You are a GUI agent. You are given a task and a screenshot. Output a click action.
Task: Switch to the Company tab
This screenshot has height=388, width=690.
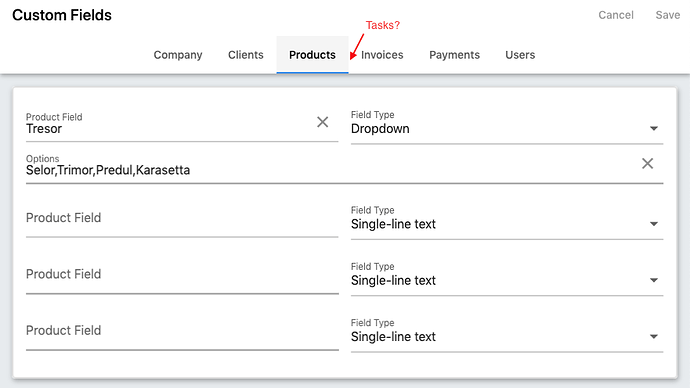[178, 55]
